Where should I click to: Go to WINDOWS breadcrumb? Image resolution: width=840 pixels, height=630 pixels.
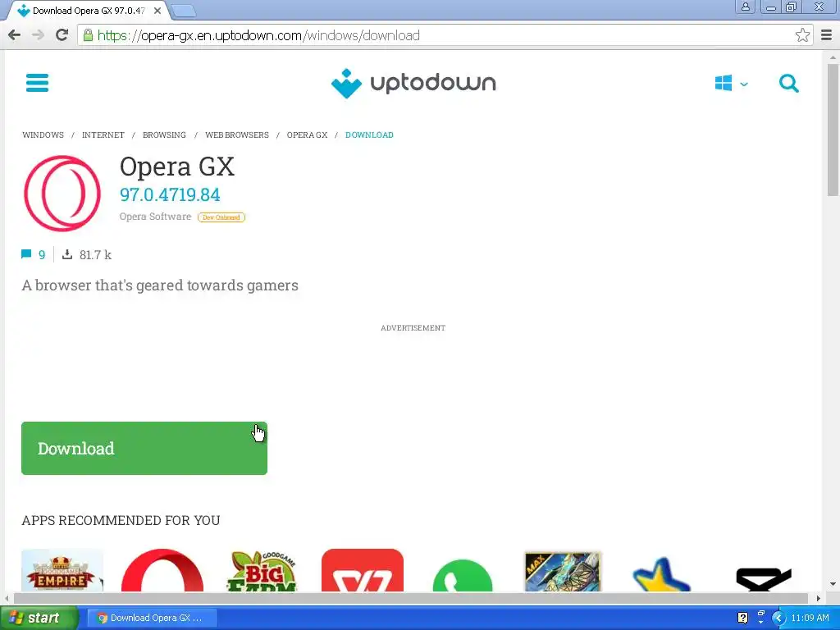pyautogui.click(x=43, y=135)
